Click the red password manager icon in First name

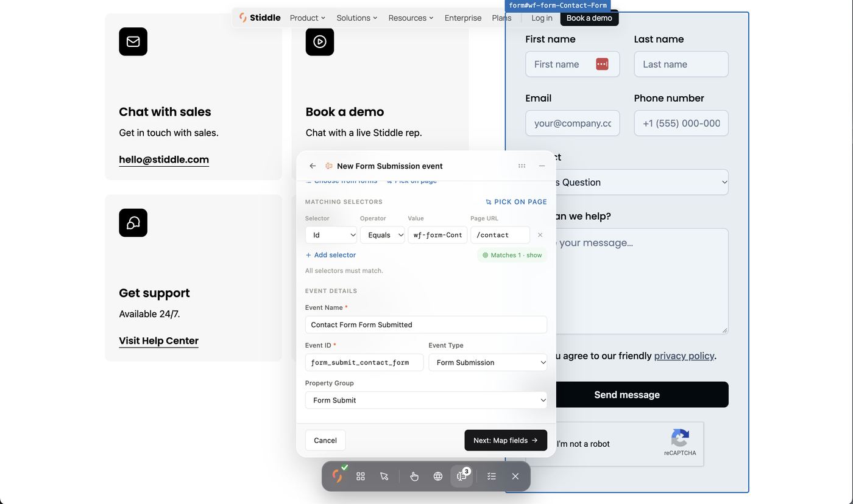click(x=602, y=64)
